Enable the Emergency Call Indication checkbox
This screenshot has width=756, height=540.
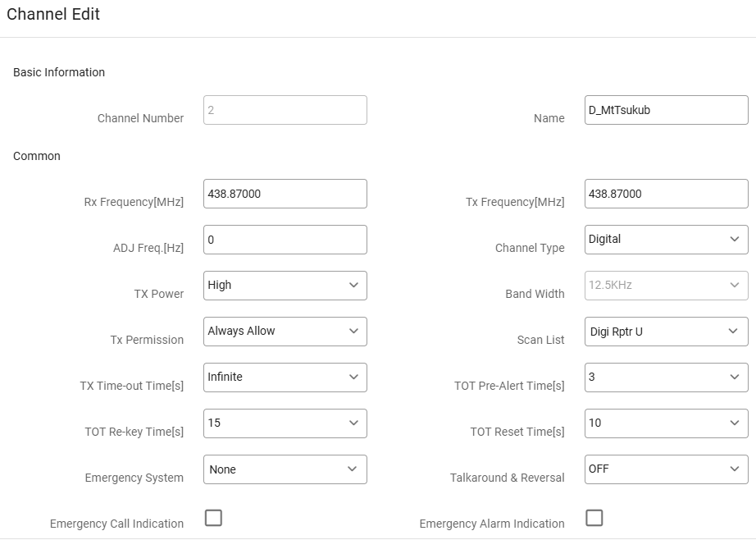(x=213, y=518)
